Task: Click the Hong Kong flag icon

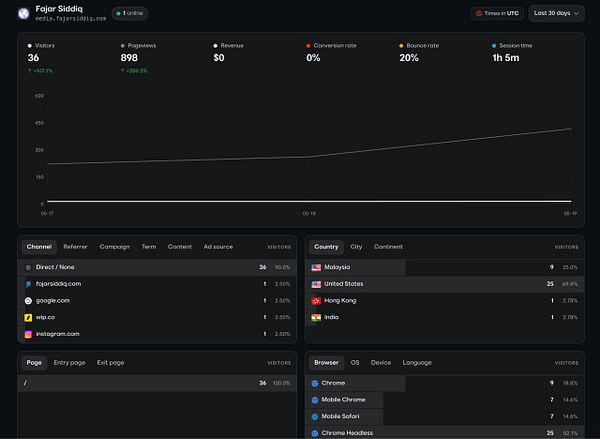Action: click(x=316, y=301)
